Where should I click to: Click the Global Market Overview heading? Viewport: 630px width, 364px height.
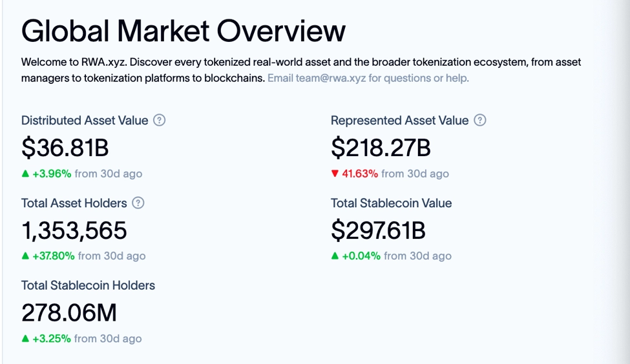click(x=184, y=32)
